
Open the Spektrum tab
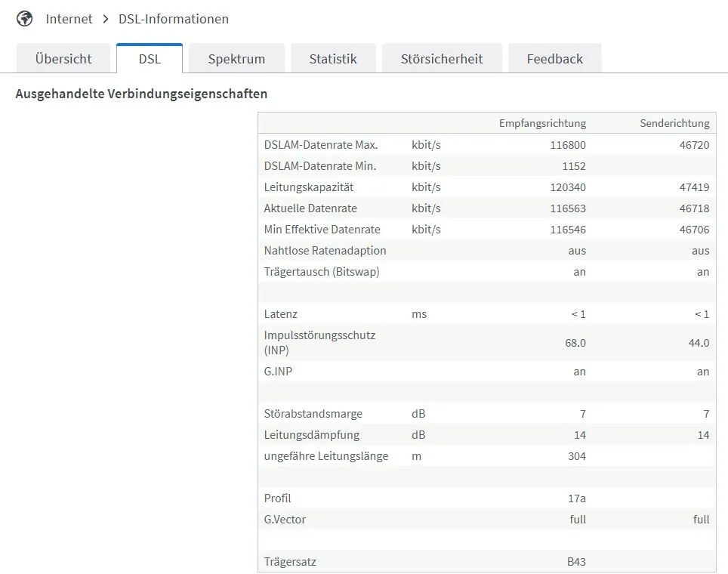click(x=236, y=59)
